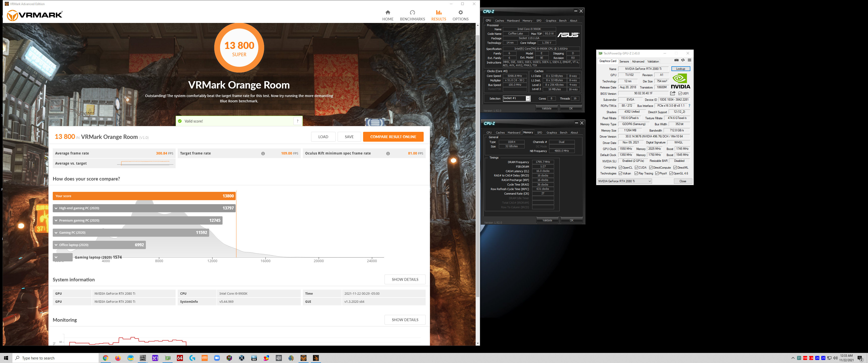Click the Lookup button in GPU-Z
The height and width of the screenshot is (363, 868).
[680, 69]
